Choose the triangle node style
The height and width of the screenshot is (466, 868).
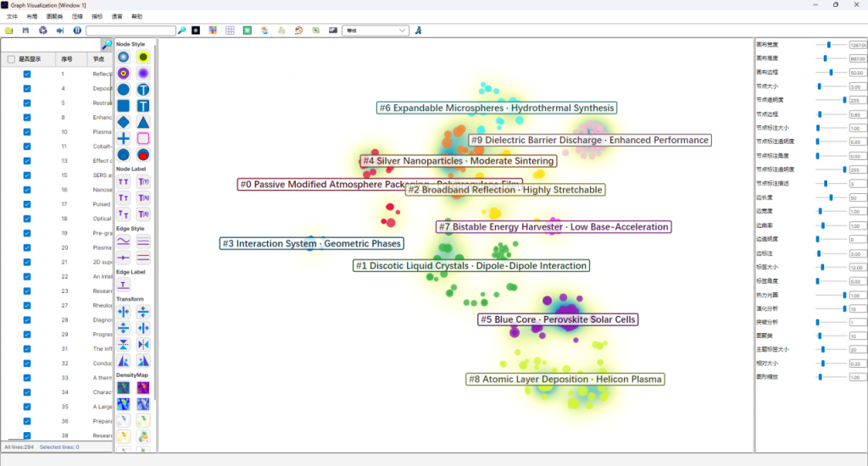(143, 122)
